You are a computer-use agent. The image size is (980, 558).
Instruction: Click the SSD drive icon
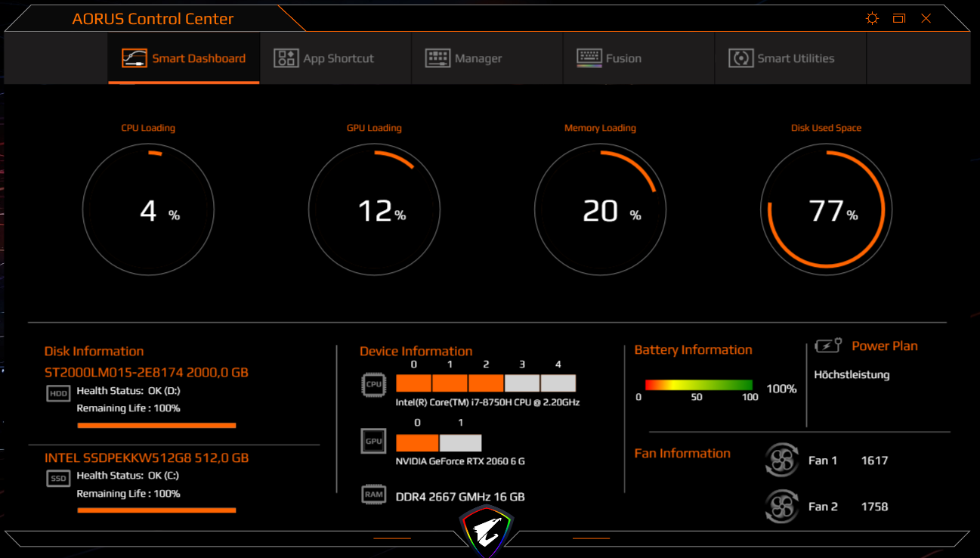click(58, 479)
